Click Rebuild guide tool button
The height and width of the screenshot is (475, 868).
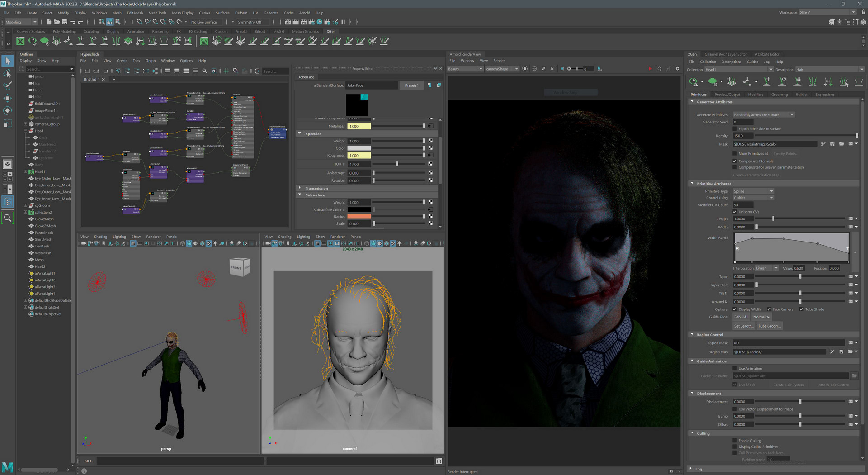[741, 317]
